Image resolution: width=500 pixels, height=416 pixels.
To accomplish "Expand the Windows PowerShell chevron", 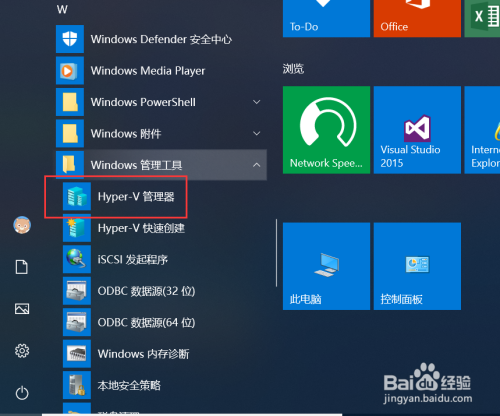I will 256,102.
